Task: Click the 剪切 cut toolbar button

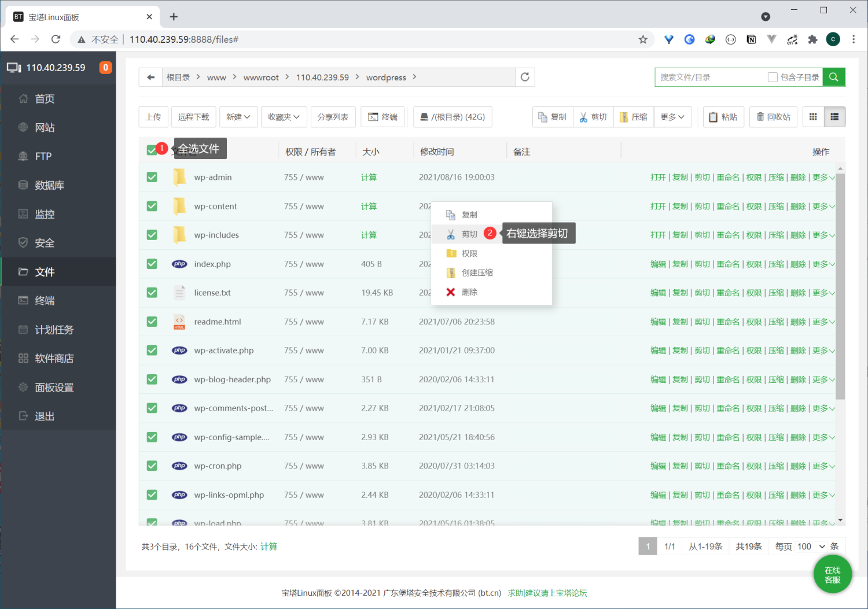Action: coord(593,117)
